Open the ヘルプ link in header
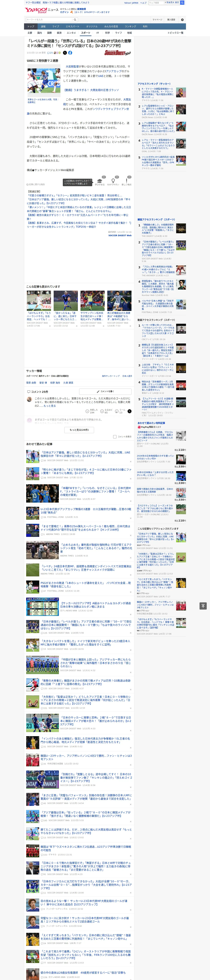 [x=143, y=3]
